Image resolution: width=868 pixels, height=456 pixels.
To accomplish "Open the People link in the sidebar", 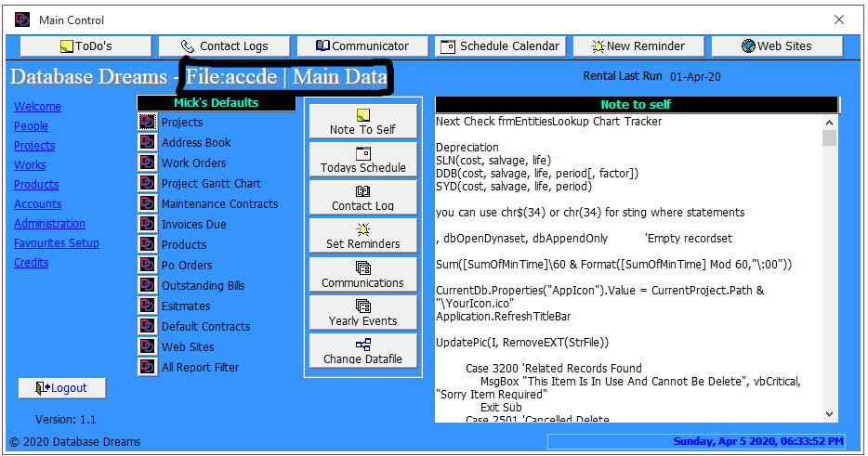I will [x=31, y=126].
